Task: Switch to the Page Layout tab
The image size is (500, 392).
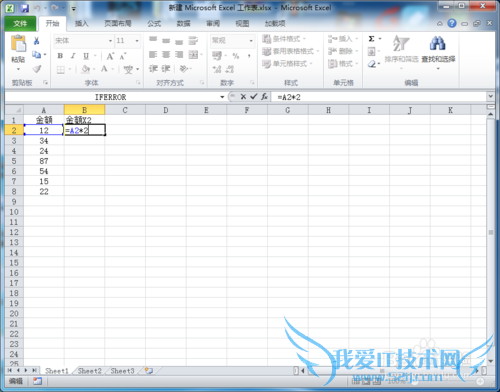Action: click(118, 23)
